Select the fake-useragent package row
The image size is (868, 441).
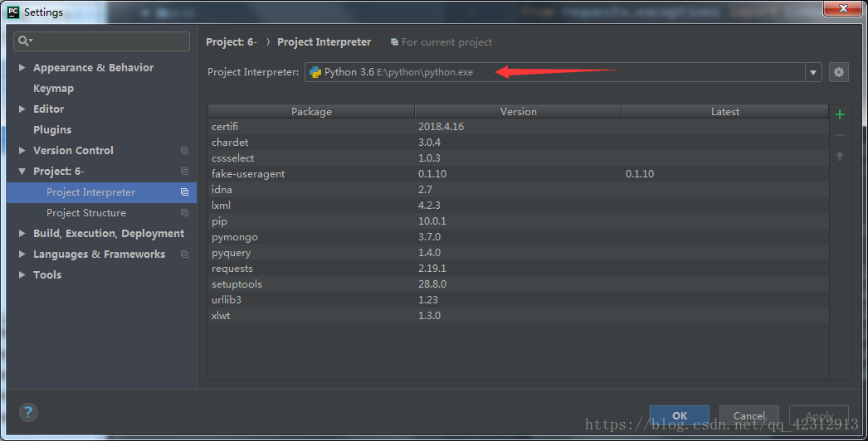(518, 174)
